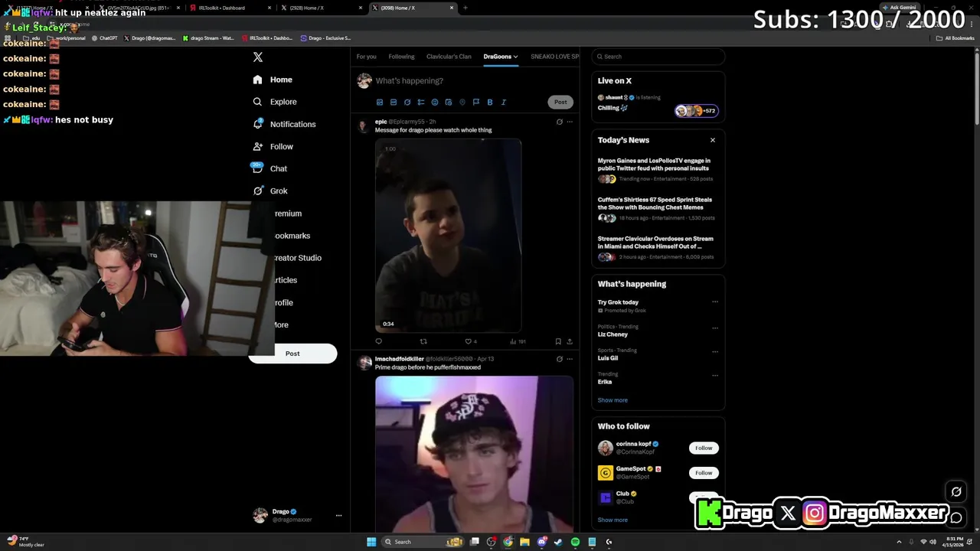Open options for Try Grok today
The image size is (980, 551).
715,302
